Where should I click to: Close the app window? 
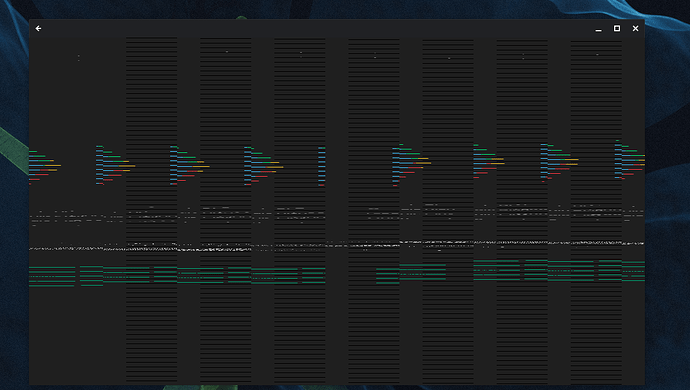(x=635, y=28)
